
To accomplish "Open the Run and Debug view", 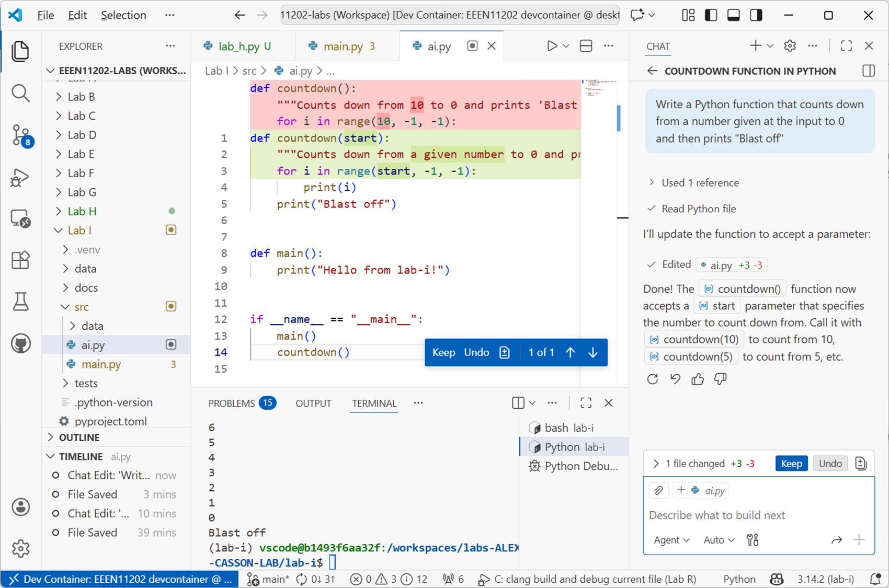I will 20,178.
